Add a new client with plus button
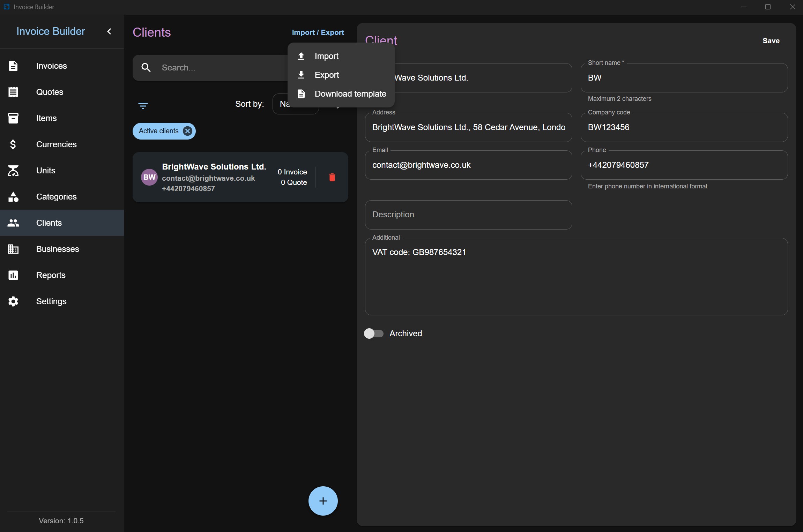 click(323, 501)
